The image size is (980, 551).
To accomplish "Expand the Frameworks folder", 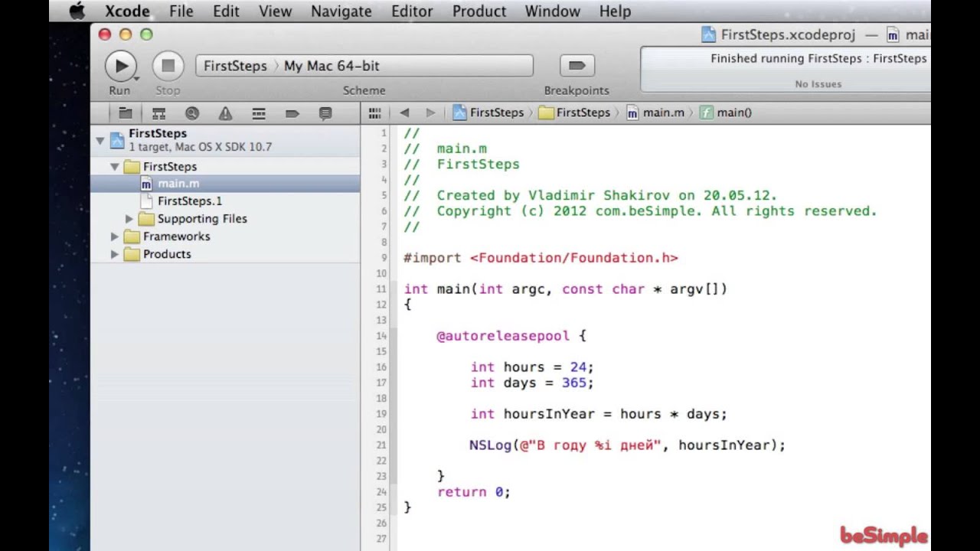I will [115, 236].
